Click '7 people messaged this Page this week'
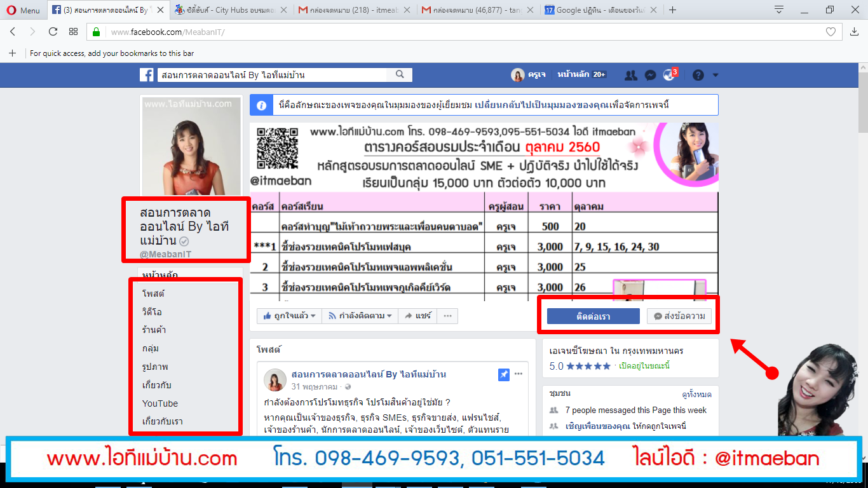 (x=635, y=410)
